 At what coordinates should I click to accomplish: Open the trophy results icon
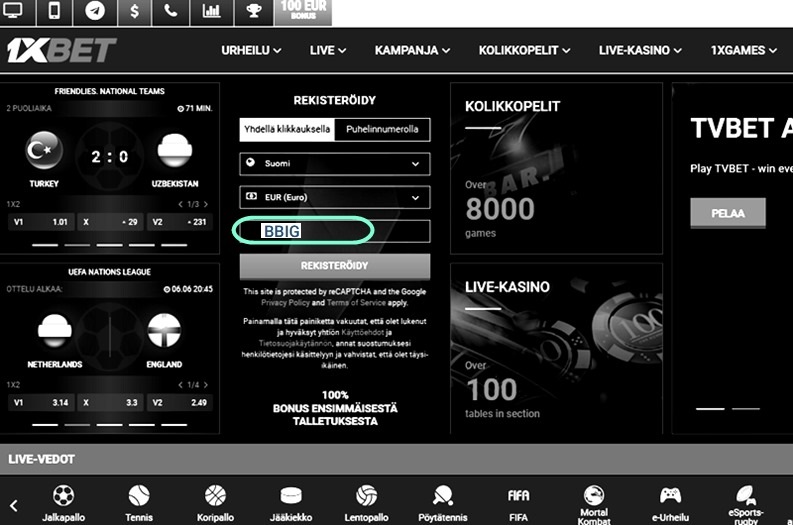254,11
